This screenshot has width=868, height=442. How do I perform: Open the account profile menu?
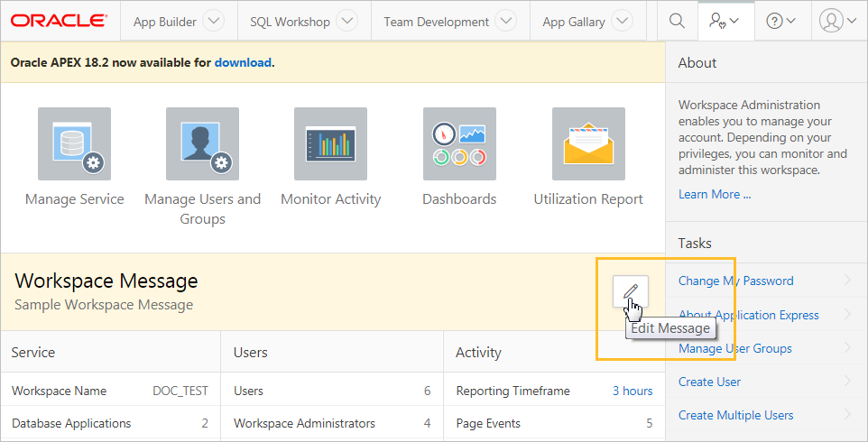pos(838,22)
